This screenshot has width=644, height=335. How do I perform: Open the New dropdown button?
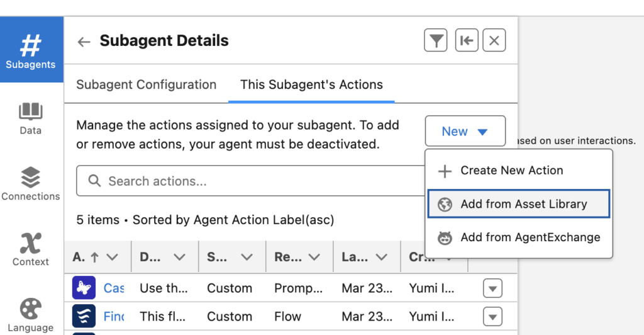[465, 131]
